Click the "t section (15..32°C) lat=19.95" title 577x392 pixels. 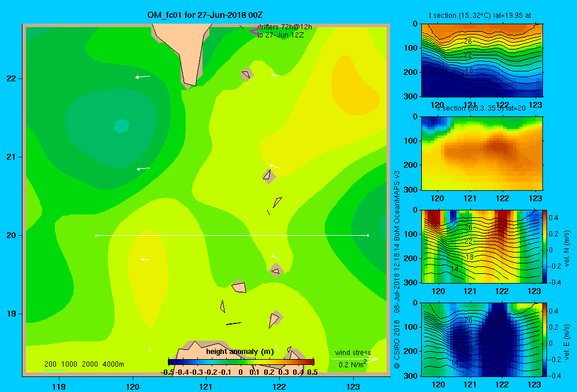click(x=480, y=16)
